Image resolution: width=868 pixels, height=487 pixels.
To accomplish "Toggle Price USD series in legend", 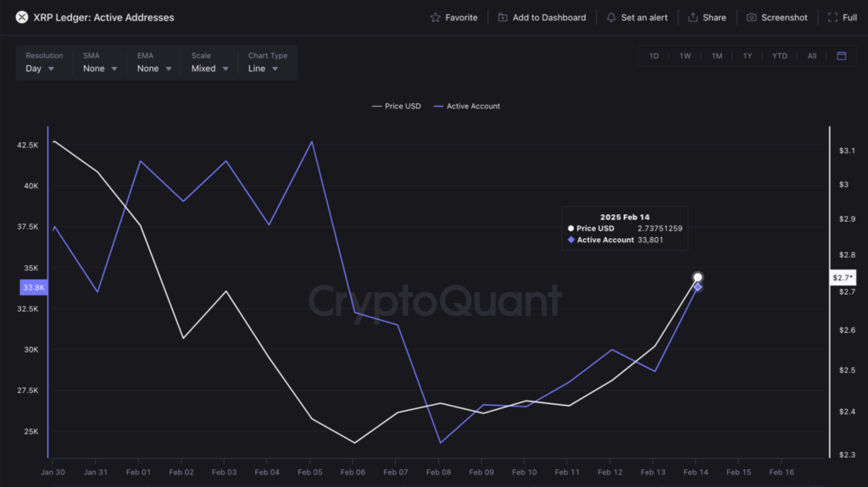I will click(397, 106).
